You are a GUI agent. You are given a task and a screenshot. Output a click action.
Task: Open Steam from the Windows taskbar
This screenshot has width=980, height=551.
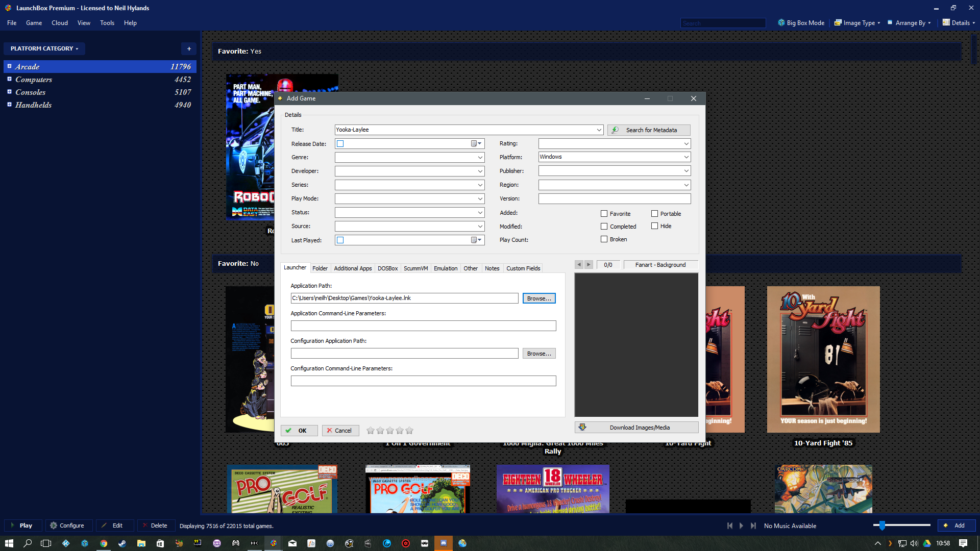(122, 543)
